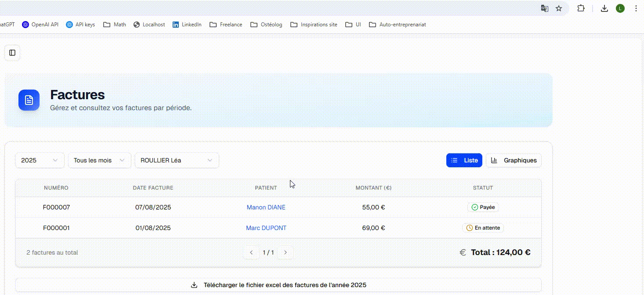Open the ROULLIER Léa selector dropdown

(177, 160)
